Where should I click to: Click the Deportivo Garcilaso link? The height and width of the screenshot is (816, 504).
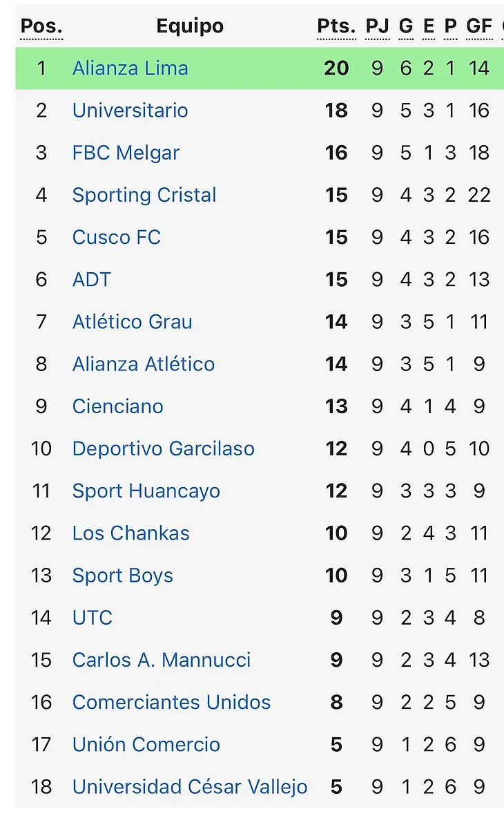(163, 448)
